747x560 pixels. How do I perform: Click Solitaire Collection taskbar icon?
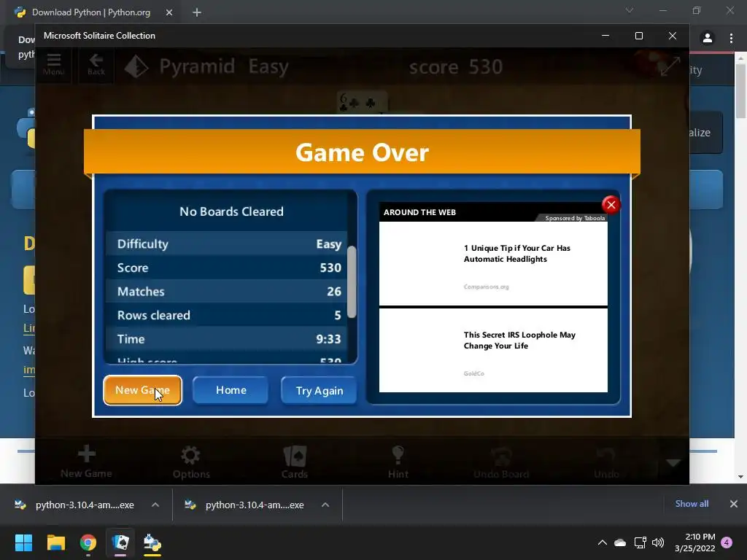click(120, 542)
